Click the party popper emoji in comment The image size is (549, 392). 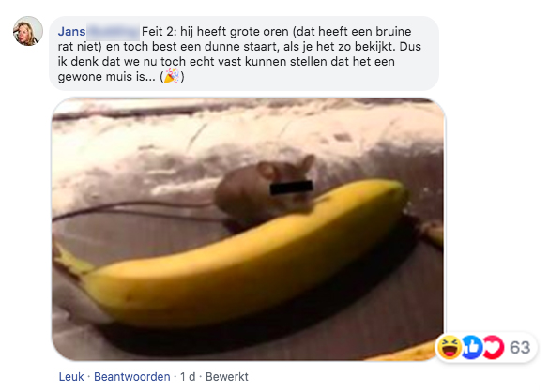point(172,76)
